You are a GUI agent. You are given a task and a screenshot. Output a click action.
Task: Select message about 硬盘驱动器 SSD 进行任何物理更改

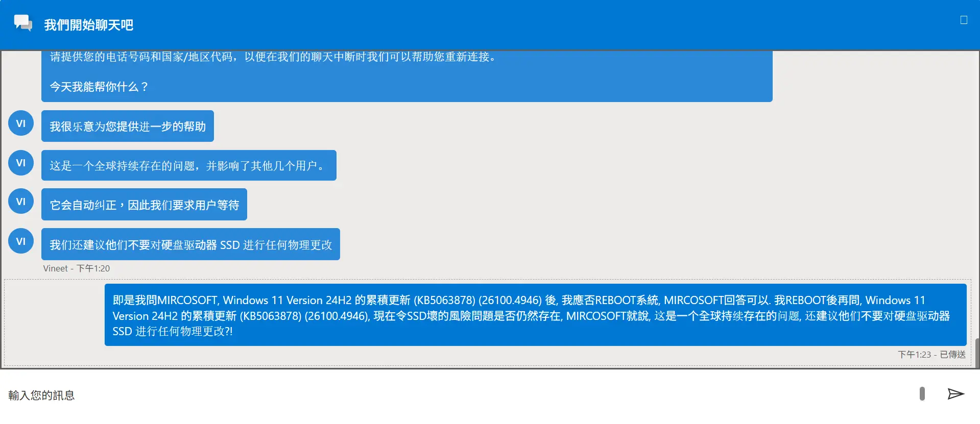click(190, 244)
